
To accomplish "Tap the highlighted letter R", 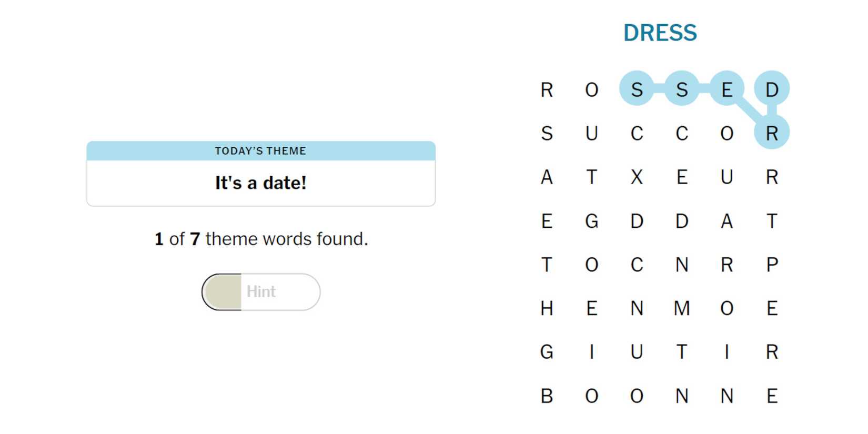I will point(772,133).
